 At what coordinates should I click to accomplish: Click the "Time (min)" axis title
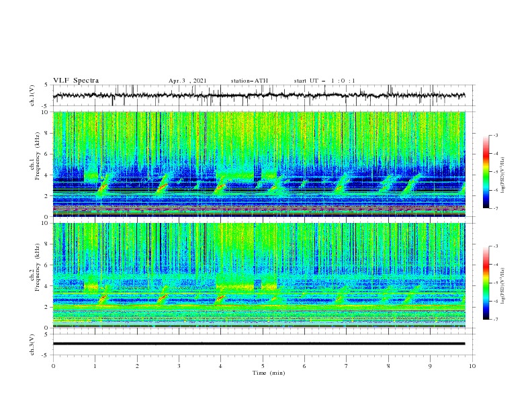(269, 373)
